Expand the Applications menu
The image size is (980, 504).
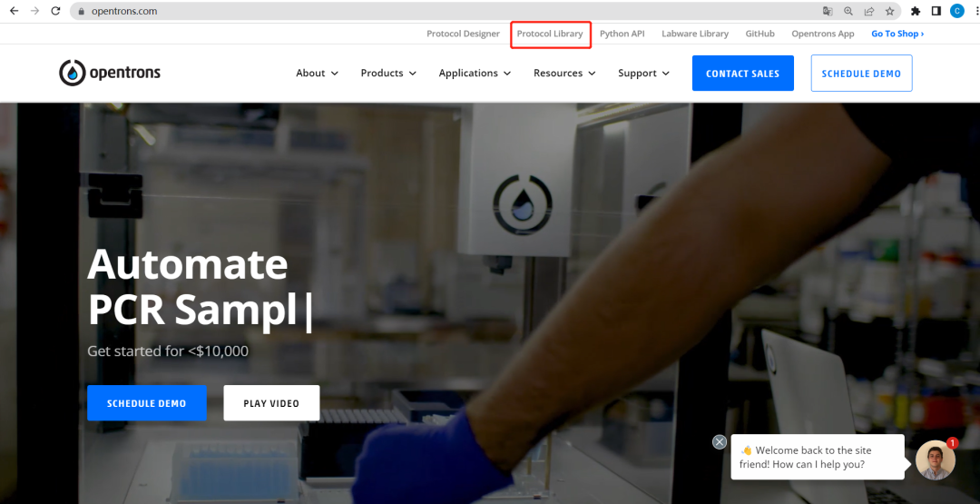pos(475,74)
